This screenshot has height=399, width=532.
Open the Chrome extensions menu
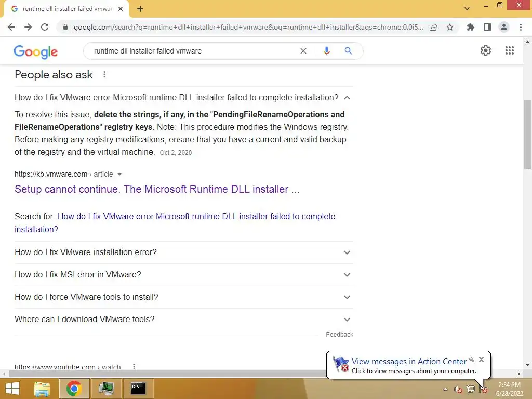click(x=471, y=27)
